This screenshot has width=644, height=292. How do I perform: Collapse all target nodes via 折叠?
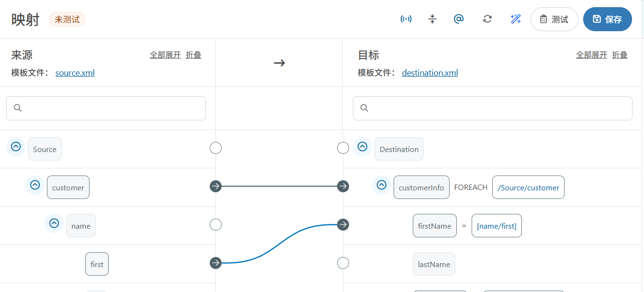click(620, 55)
